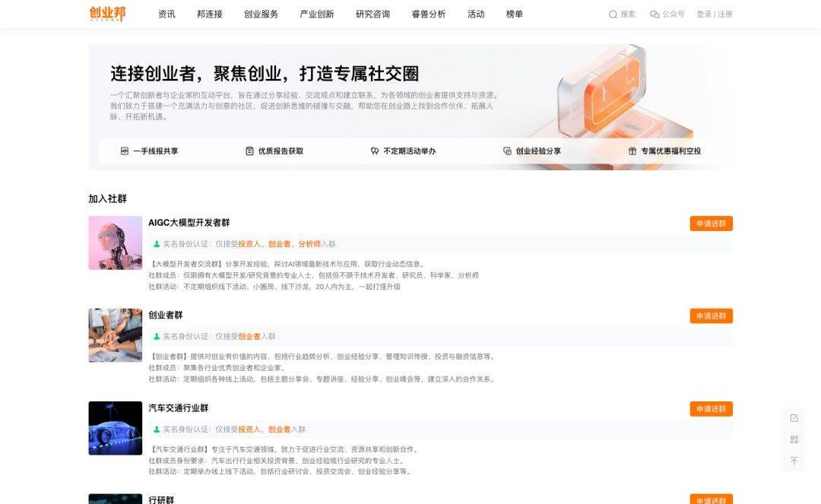The width and height of the screenshot is (821, 504).
Task: Click the AIGC大模型开发者群 robot thumbnail
Action: [115, 242]
